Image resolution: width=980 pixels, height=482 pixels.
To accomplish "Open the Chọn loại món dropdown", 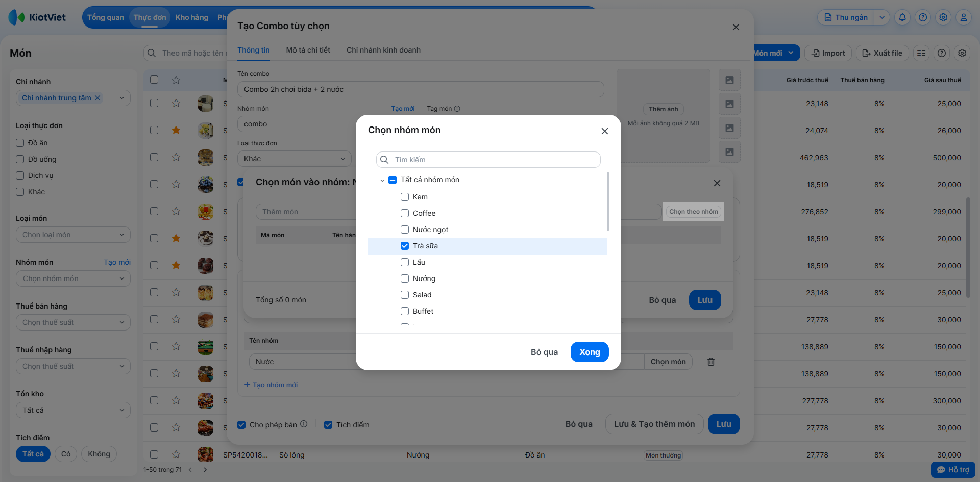I will pos(73,235).
